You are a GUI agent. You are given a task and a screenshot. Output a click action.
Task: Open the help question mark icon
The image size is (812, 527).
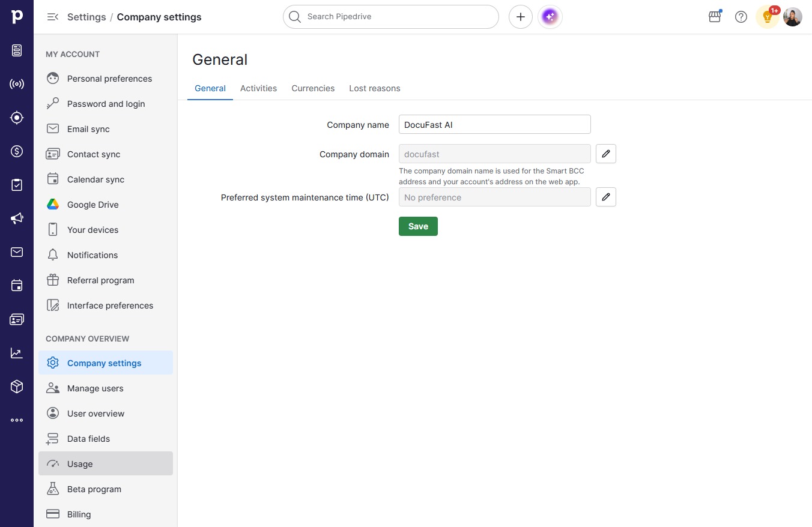[x=741, y=17]
